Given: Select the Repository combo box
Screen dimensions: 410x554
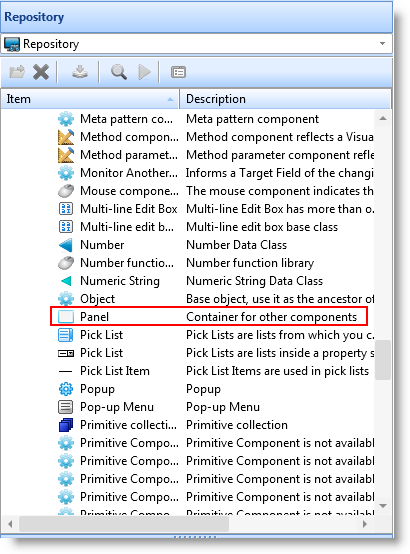Looking at the screenshot, I should pyautogui.click(x=196, y=44).
